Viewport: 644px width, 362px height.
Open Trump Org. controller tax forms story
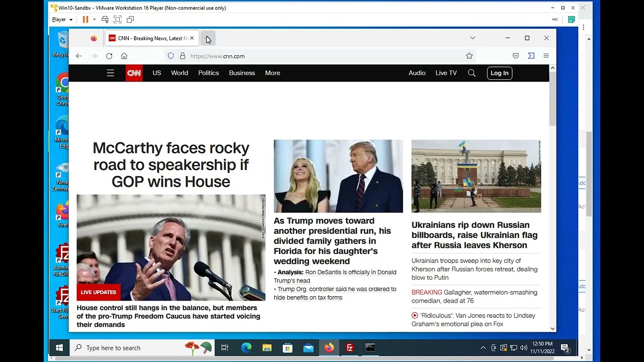(x=335, y=293)
